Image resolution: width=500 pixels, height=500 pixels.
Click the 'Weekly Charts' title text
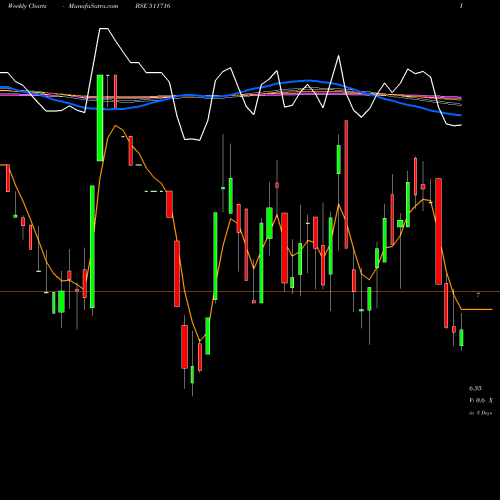pos(27,6)
